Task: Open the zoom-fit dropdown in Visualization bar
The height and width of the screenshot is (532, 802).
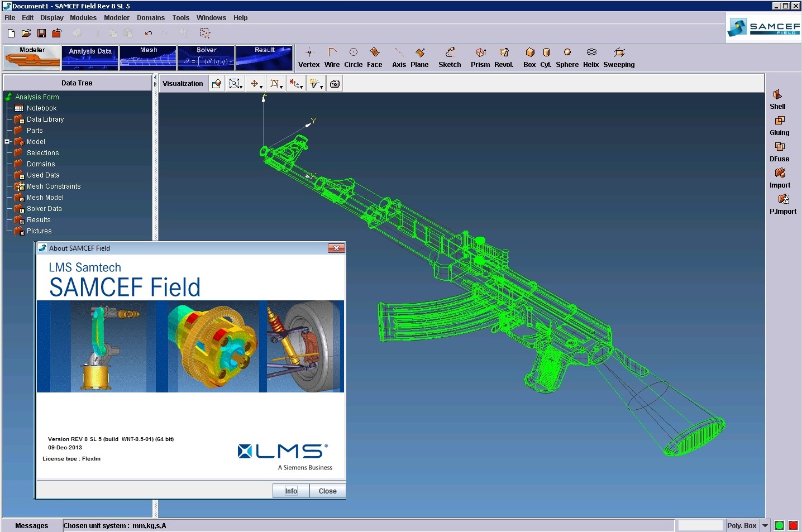Action: tap(236, 84)
